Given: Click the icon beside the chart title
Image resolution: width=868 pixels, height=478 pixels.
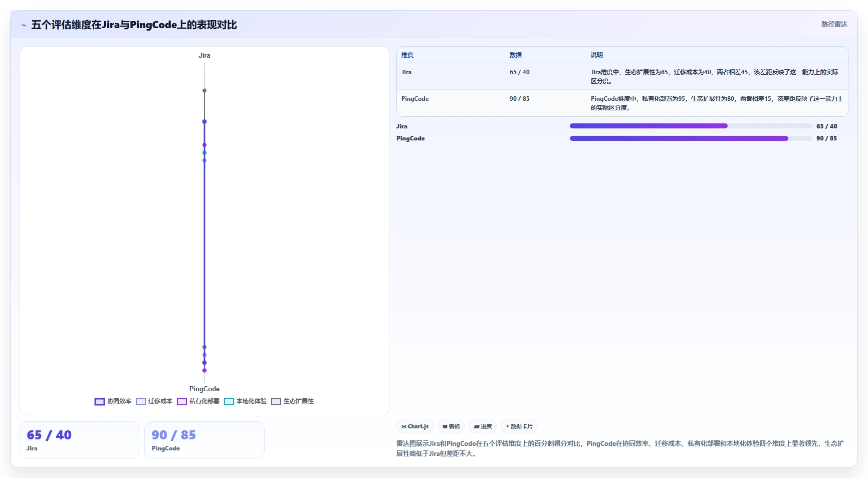Looking at the screenshot, I should 24,25.
